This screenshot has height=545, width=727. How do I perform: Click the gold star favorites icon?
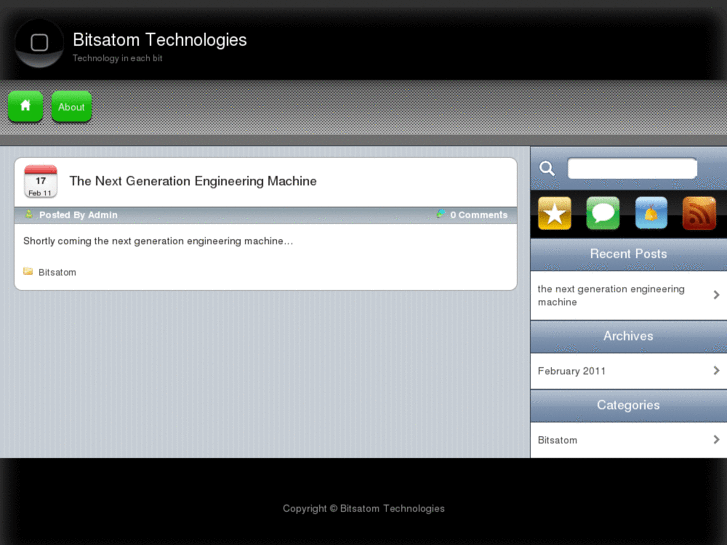[x=554, y=213]
